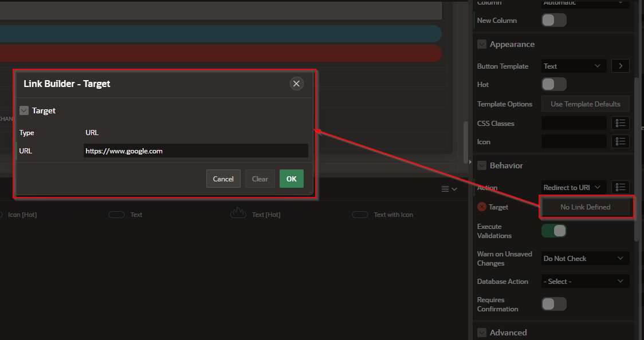Close the Link Builder dialog
This screenshot has height=340, width=644.
click(297, 84)
